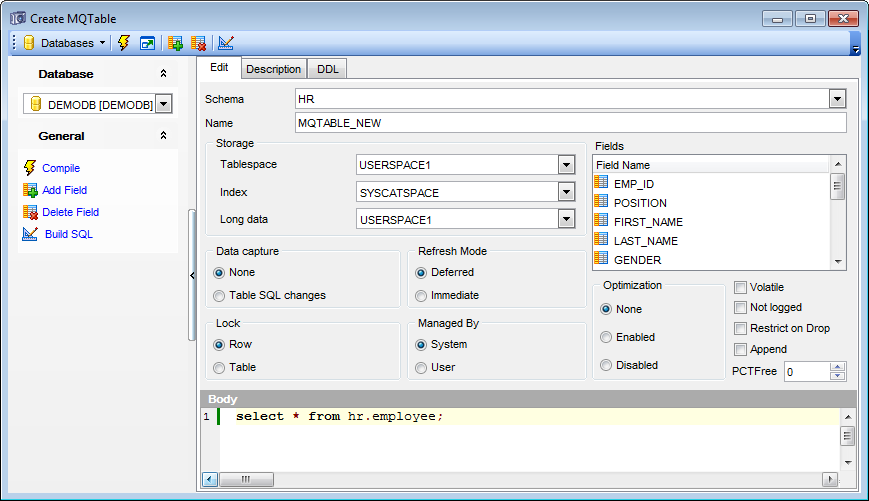Choose Deferred refresh mode
Viewport: 869px width, 501px height.
pyautogui.click(x=421, y=273)
